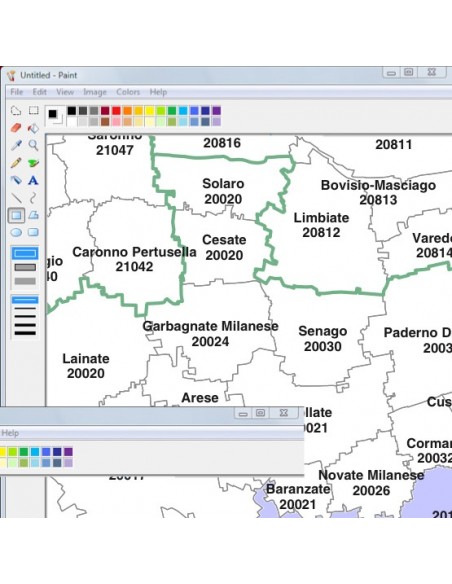Screen dimensions: 452x584
Task: Choose the Fill With Color bucket tool
Action: (x=34, y=128)
